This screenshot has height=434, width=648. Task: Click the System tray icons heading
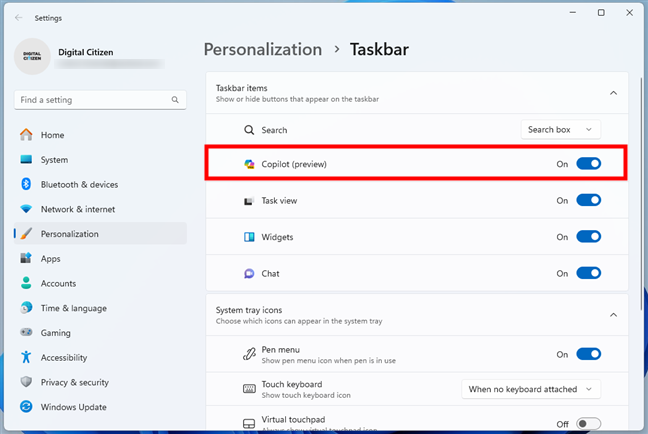click(249, 310)
